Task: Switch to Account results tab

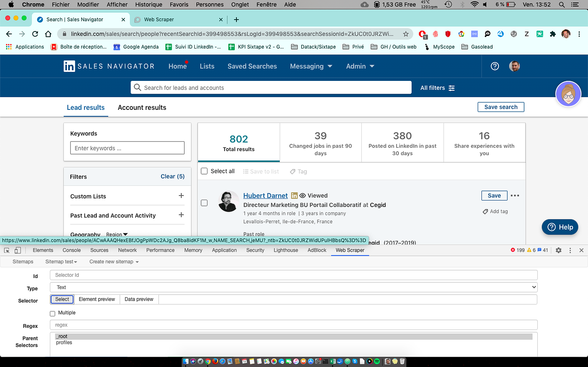Action: [x=142, y=107]
